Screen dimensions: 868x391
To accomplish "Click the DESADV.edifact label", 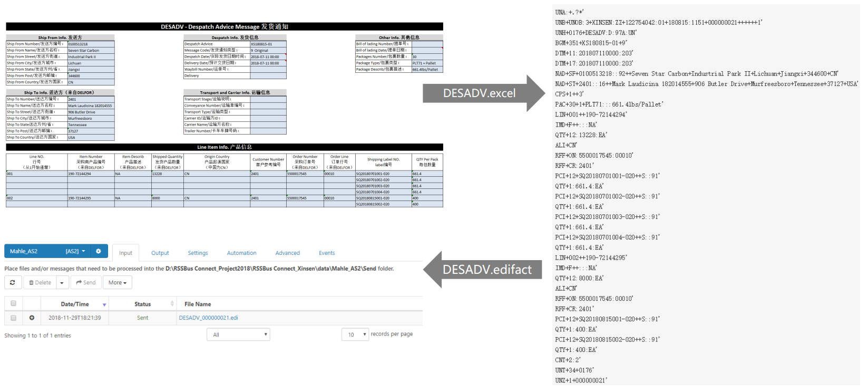I will click(487, 270).
